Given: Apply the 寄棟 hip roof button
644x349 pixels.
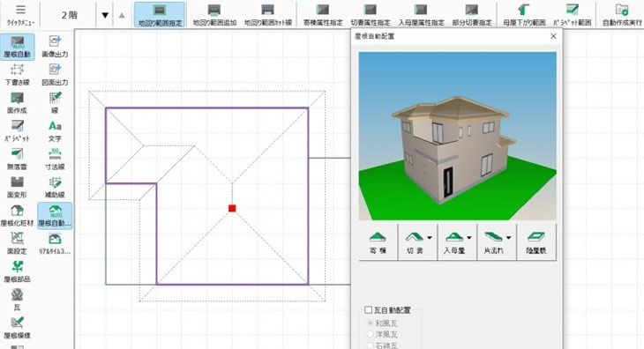Looking at the screenshot, I should click(x=378, y=242).
